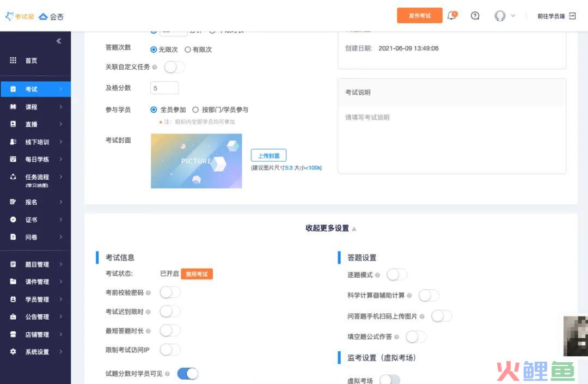Click the user avatar icon
Screen dimensions: 588x384
500,16
